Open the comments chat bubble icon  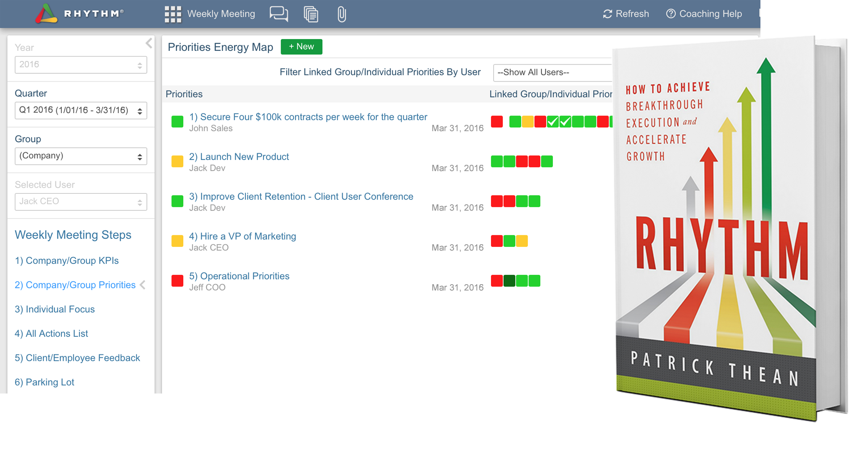coord(279,14)
